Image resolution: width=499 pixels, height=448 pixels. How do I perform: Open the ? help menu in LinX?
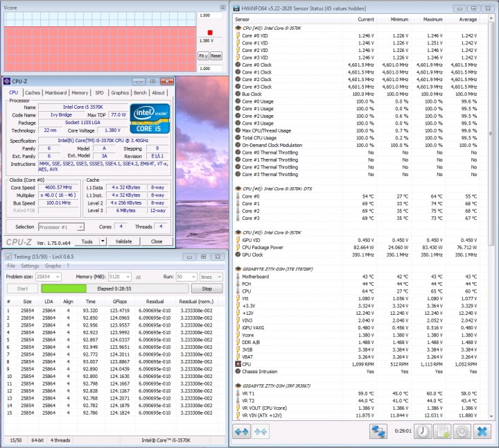pyautogui.click(x=68, y=266)
